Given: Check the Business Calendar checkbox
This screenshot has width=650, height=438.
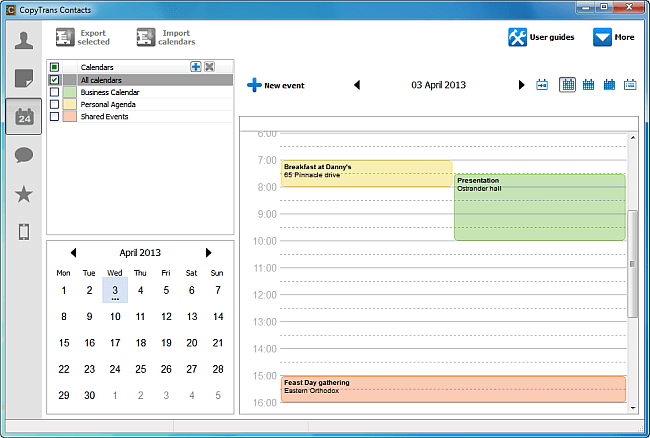Looking at the screenshot, I should [x=54, y=92].
